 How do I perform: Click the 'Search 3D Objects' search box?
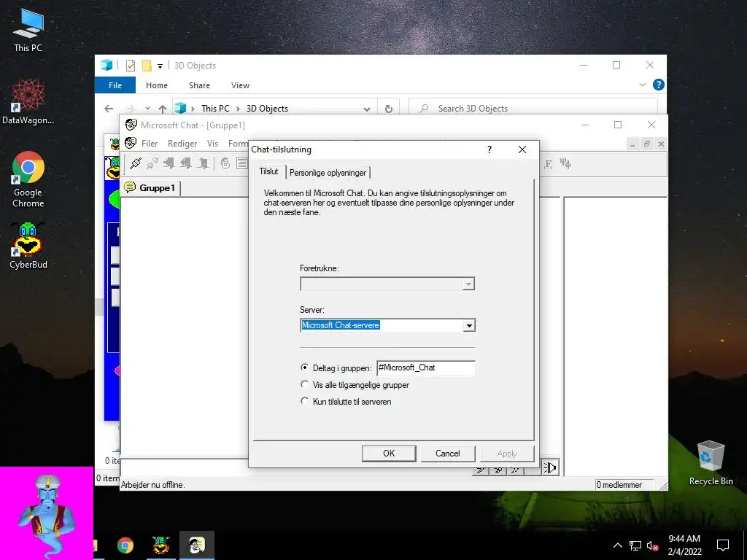tap(533, 109)
